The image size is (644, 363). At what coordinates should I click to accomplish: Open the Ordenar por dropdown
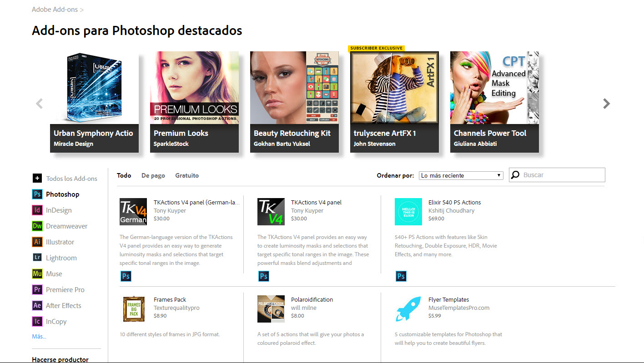coord(460,175)
